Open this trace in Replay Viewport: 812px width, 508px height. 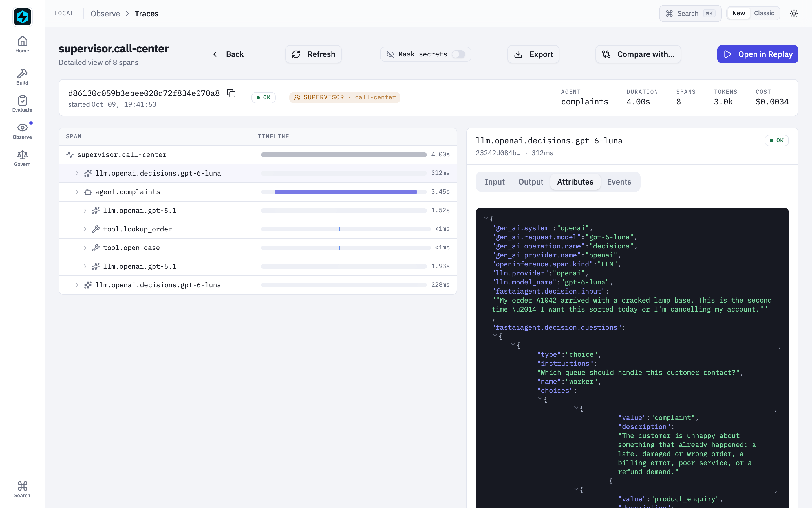click(x=758, y=54)
